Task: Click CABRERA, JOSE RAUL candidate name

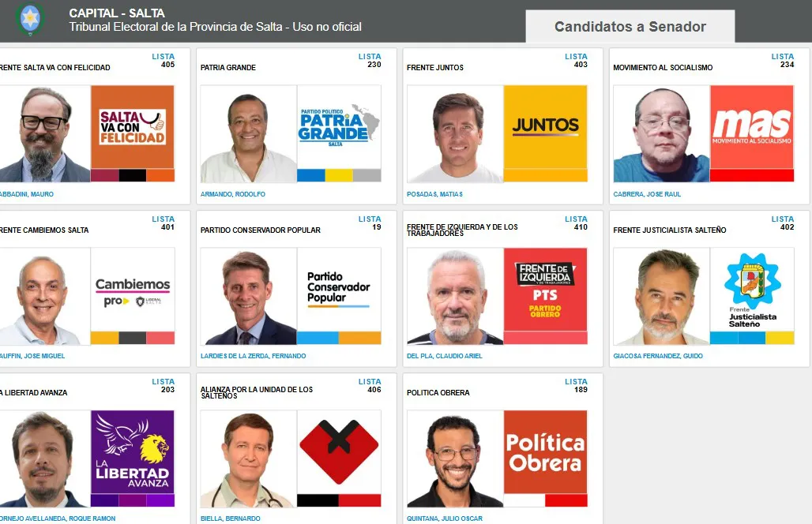Action: pyautogui.click(x=647, y=194)
